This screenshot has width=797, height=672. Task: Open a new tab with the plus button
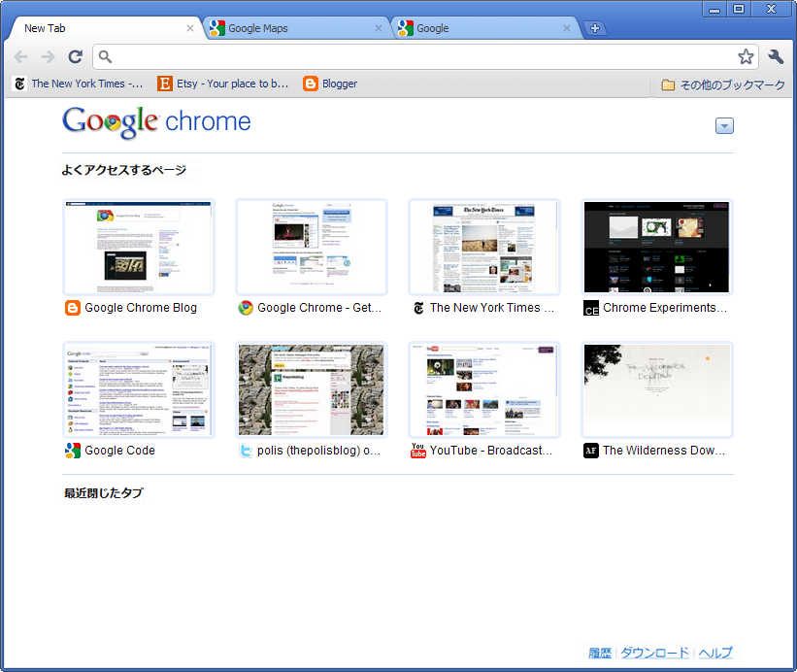click(x=595, y=28)
